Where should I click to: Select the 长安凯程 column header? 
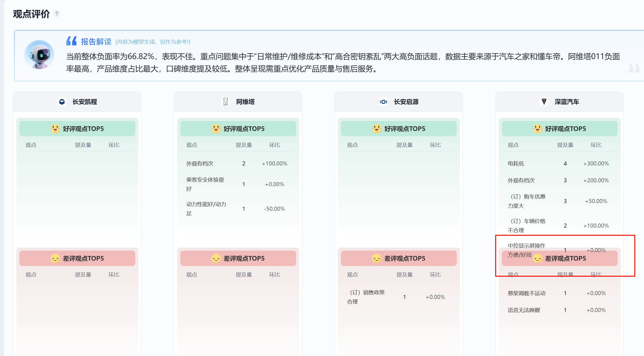click(84, 102)
